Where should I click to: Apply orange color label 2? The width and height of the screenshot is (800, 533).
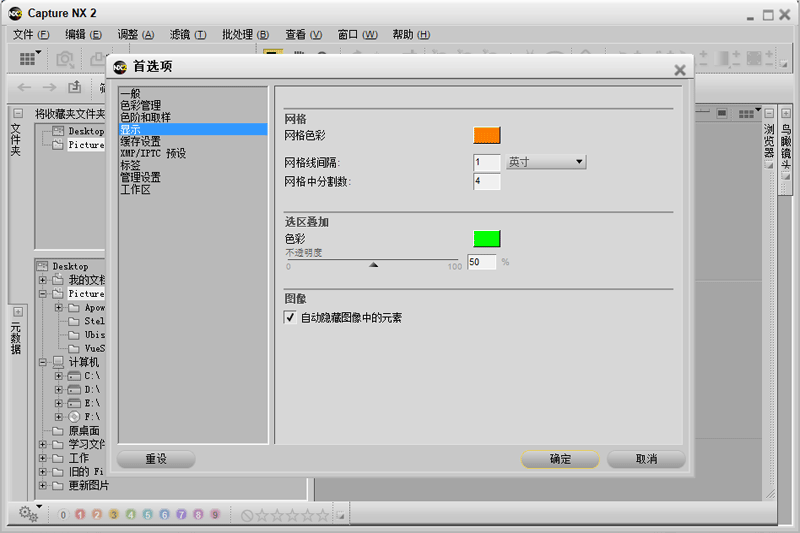pyautogui.click(x=97, y=515)
